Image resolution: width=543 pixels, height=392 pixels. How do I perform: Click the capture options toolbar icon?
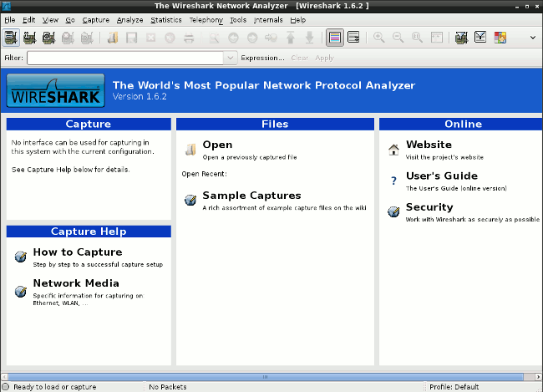pos(30,38)
